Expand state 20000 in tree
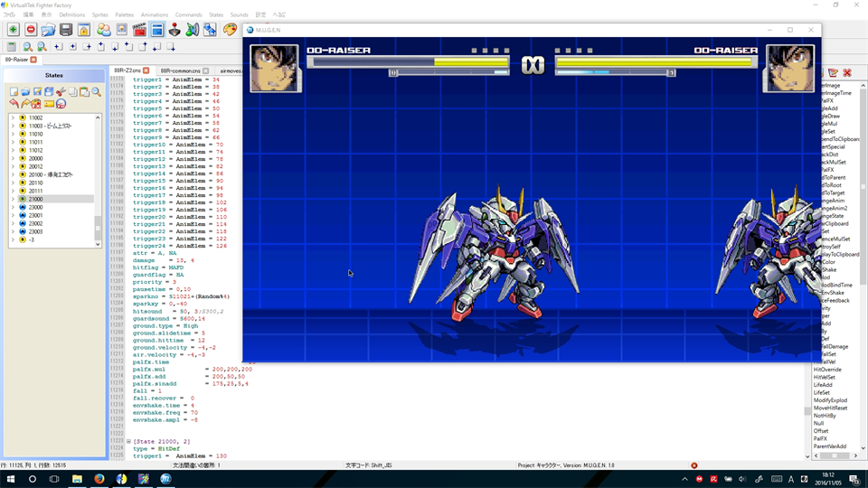Screen dimensions: 868x488 (x=13, y=158)
